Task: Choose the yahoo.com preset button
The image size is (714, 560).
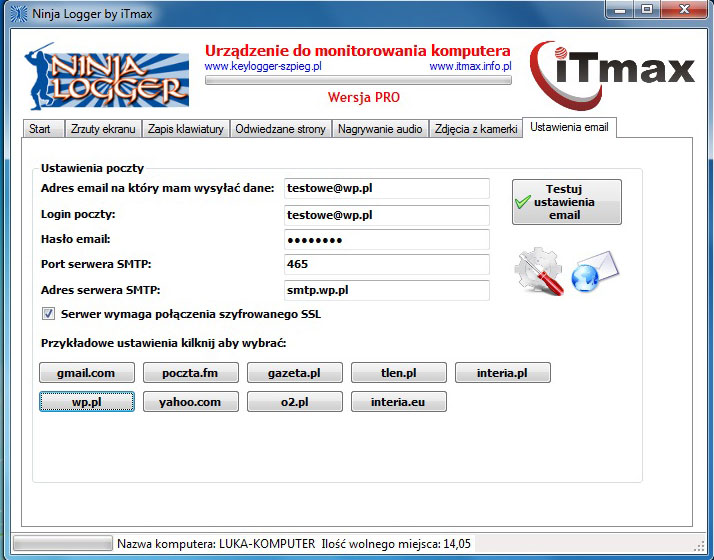Action: 190,402
